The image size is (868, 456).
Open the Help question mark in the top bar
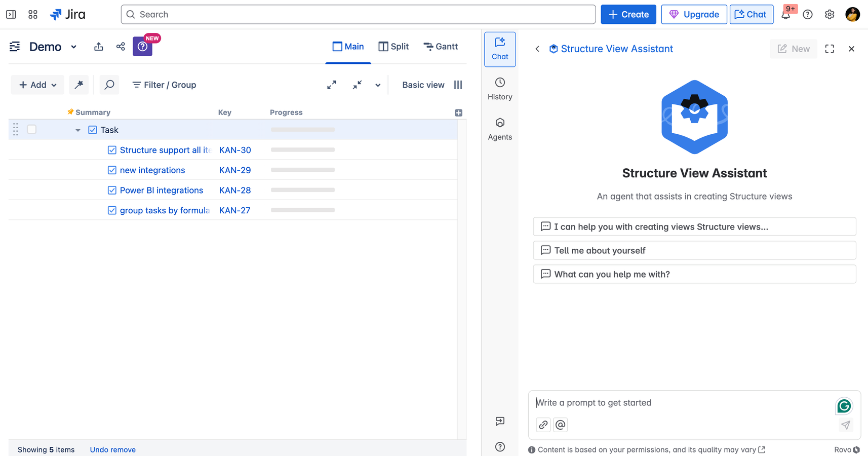pyautogui.click(x=808, y=14)
